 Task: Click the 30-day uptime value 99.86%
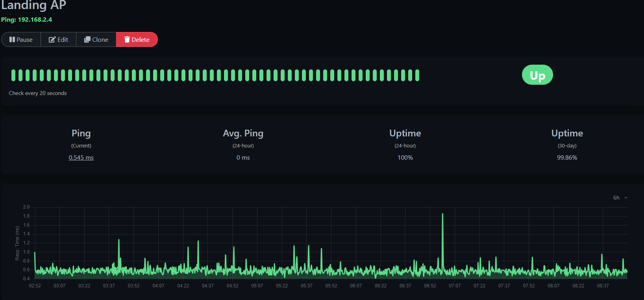(x=567, y=157)
